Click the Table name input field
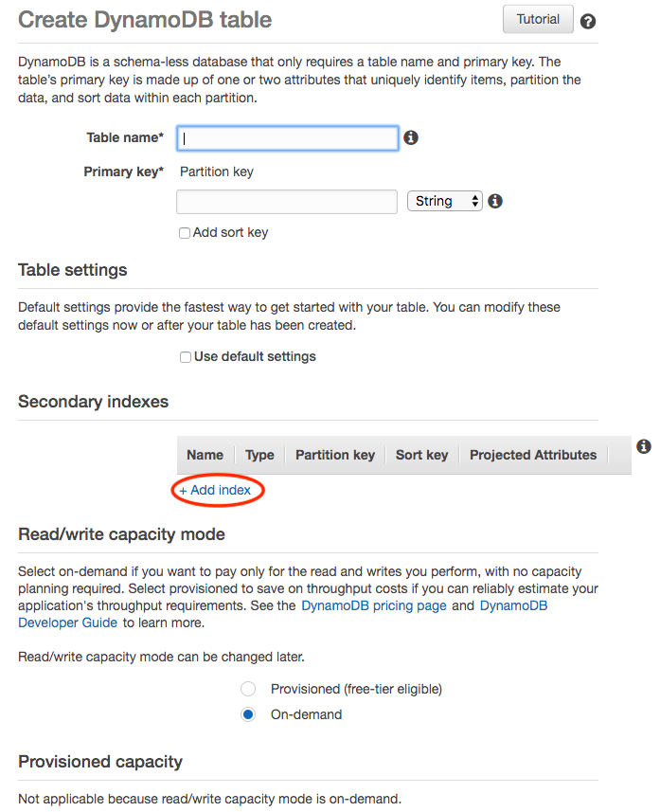 pos(287,137)
